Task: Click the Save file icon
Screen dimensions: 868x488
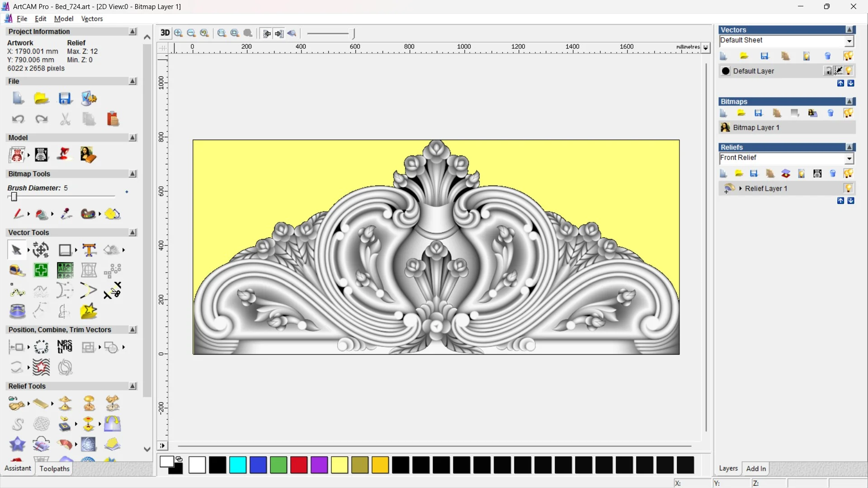Action: (x=65, y=99)
